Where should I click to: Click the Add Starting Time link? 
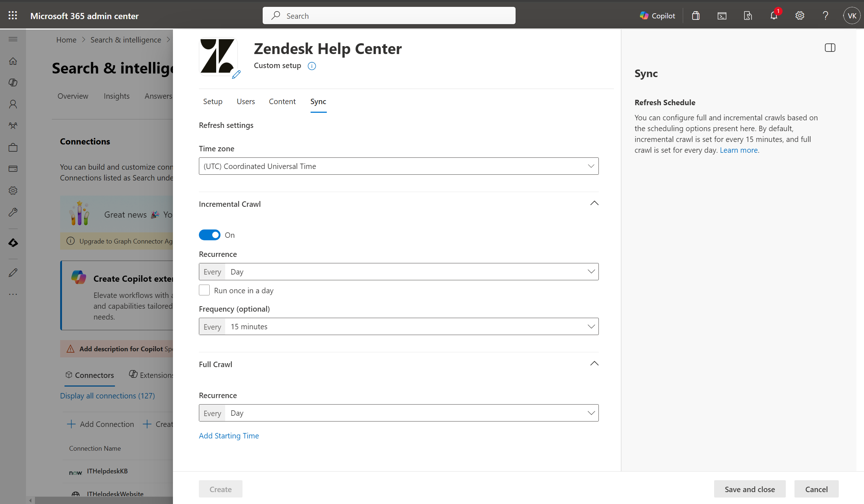pyautogui.click(x=229, y=436)
